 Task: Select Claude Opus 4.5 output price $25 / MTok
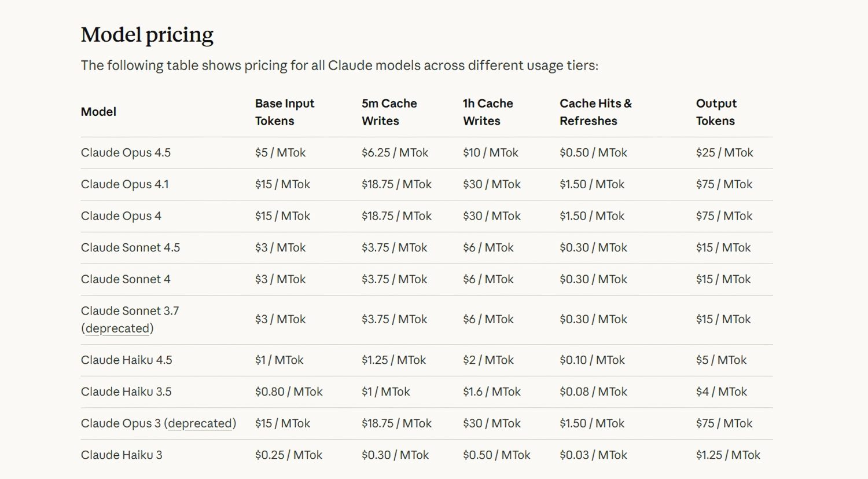tap(724, 153)
